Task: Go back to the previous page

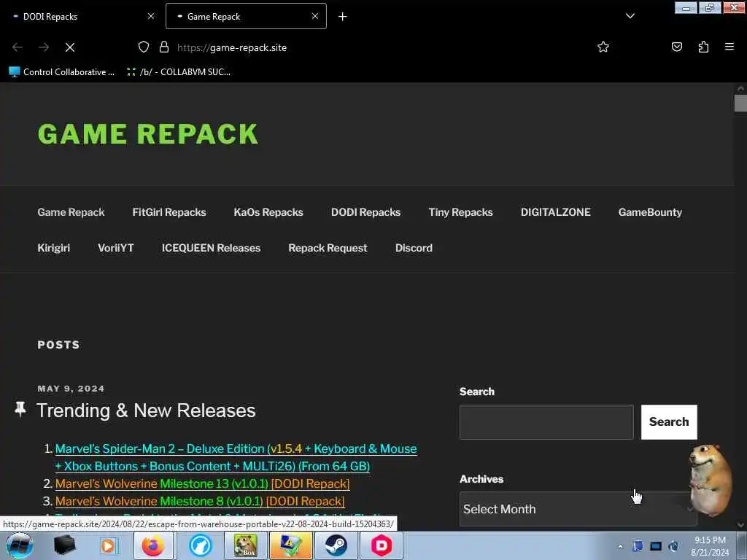Action: (18, 47)
